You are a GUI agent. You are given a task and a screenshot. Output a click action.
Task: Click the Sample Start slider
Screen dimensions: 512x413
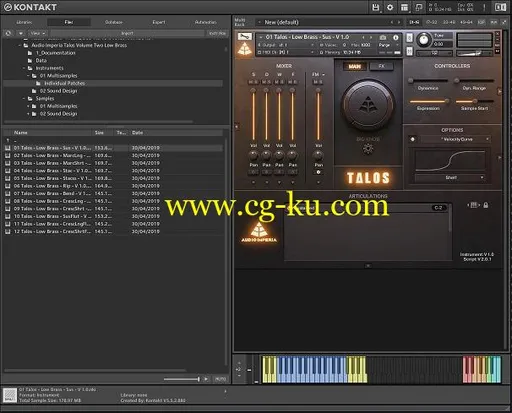coord(474,101)
